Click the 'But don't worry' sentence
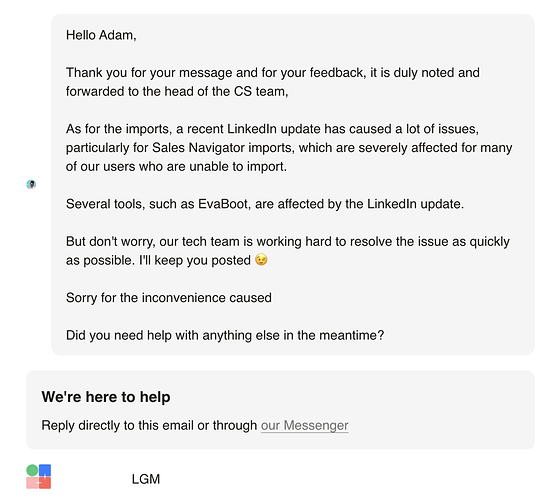The width and height of the screenshot is (560, 500). [288, 251]
